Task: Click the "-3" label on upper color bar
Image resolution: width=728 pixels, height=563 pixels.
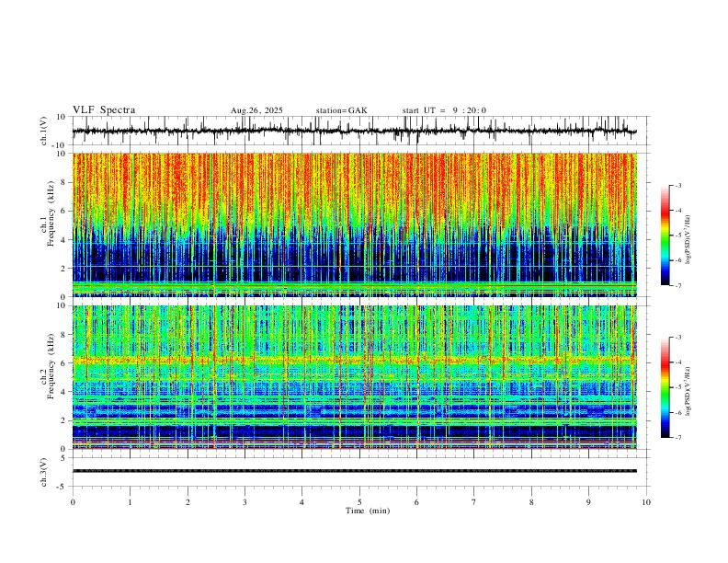Action: point(677,185)
